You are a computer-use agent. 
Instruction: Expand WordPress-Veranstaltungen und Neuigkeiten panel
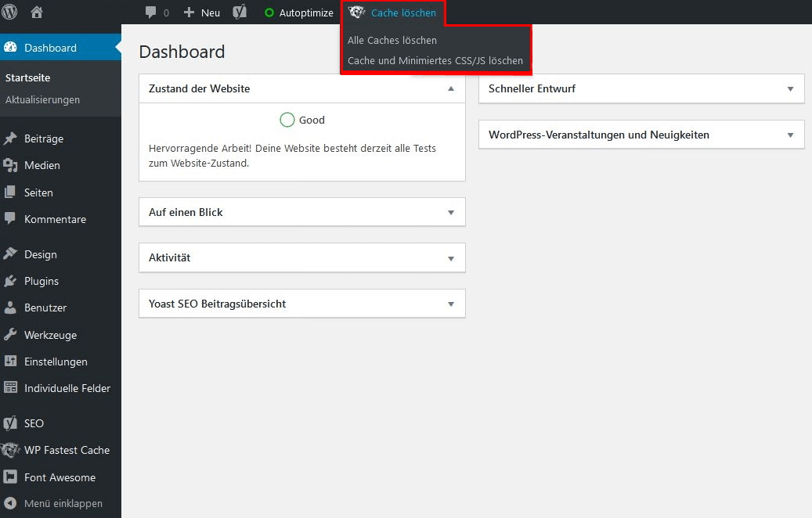click(x=790, y=135)
